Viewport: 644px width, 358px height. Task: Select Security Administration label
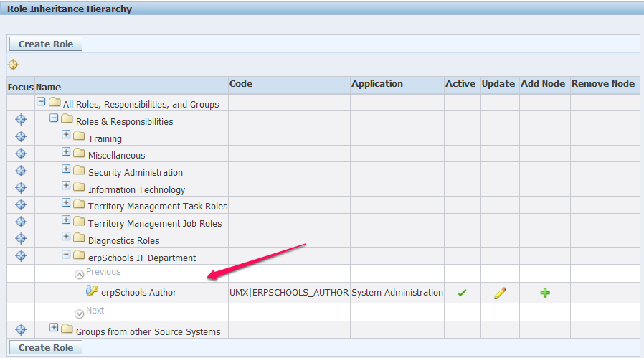tap(136, 173)
